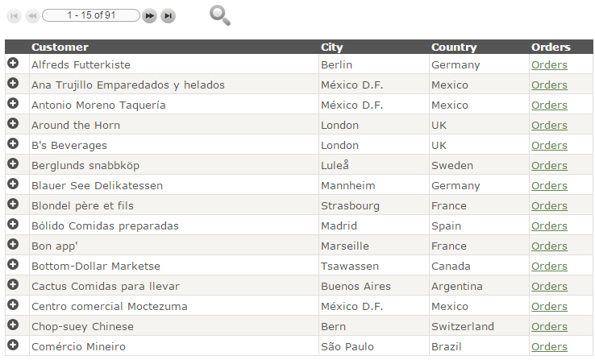Expand the Berglunds snabbköp row
The image size is (595, 364).
13,163
